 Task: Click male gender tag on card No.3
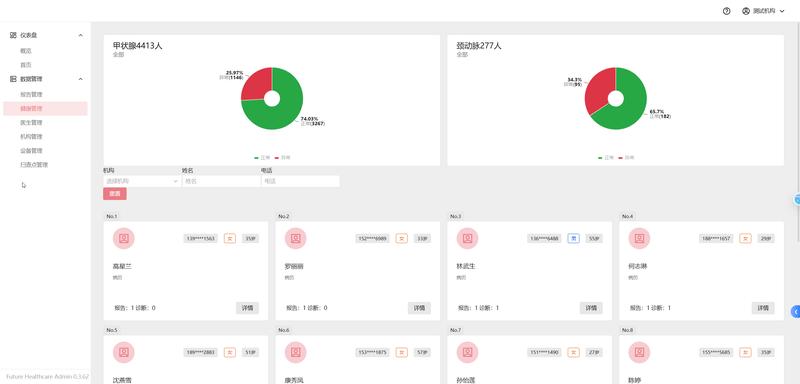click(574, 239)
